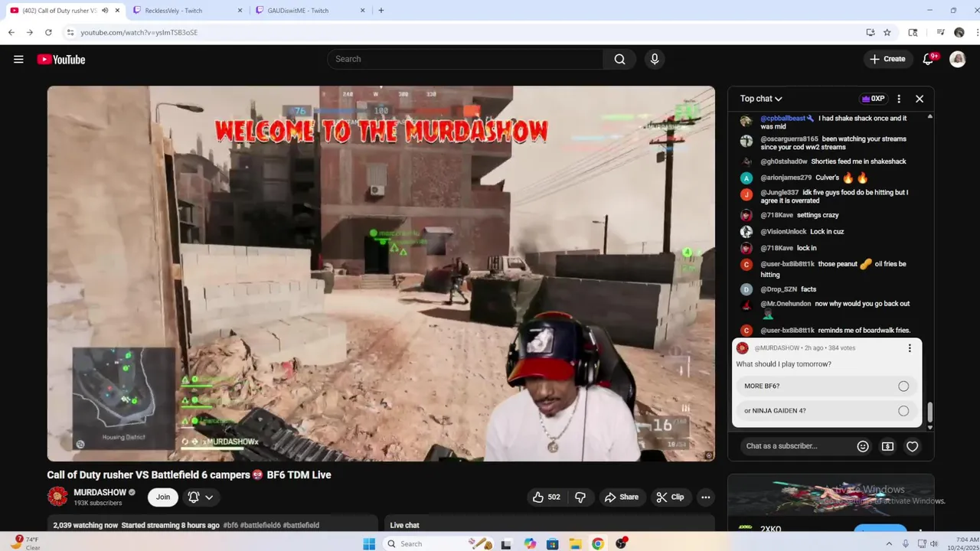Launch Chrome from the taskbar
The image size is (980, 551).
pyautogui.click(x=598, y=544)
